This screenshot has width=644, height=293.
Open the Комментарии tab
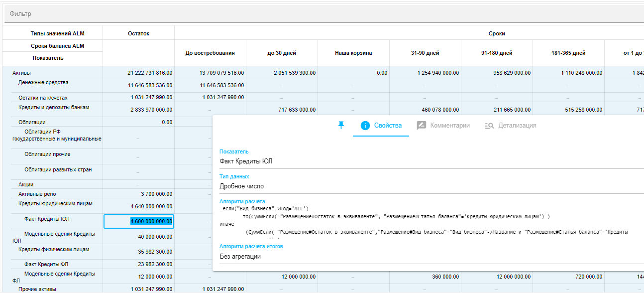point(443,126)
